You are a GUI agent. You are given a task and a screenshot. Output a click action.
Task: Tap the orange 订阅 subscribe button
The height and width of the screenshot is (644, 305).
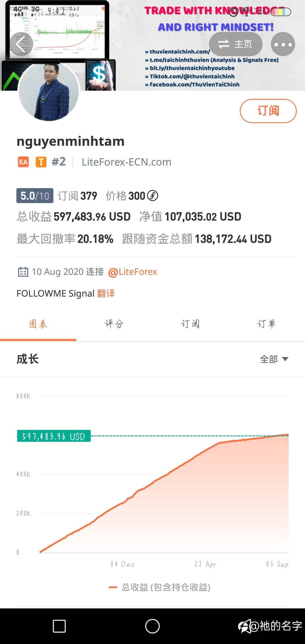[268, 111]
